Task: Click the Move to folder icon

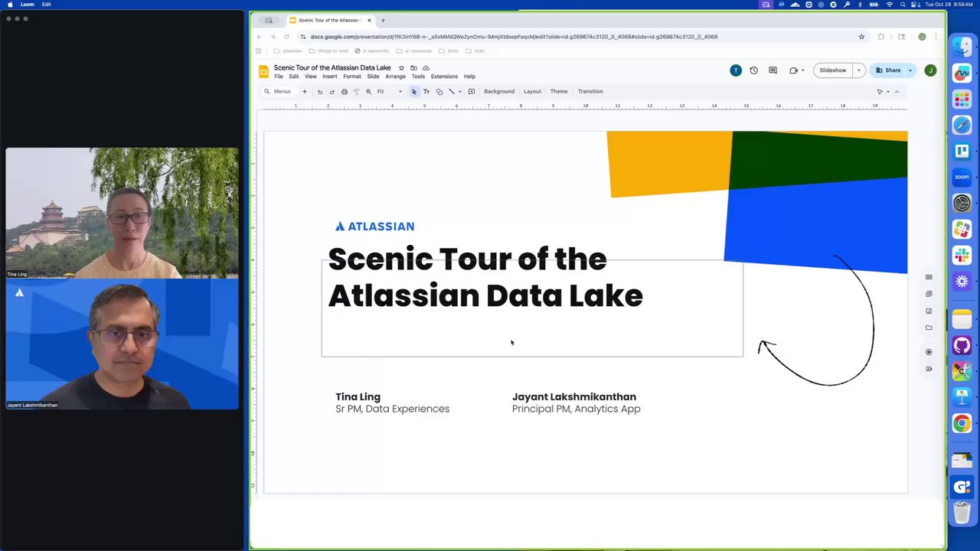Action: pyautogui.click(x=413, y=68)
